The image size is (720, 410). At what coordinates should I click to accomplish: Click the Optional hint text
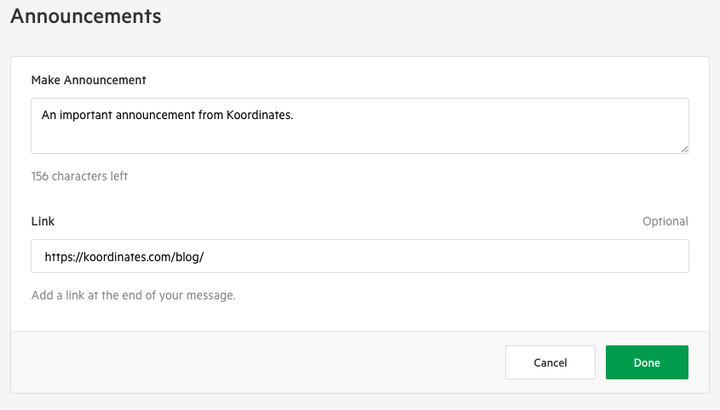665,221
